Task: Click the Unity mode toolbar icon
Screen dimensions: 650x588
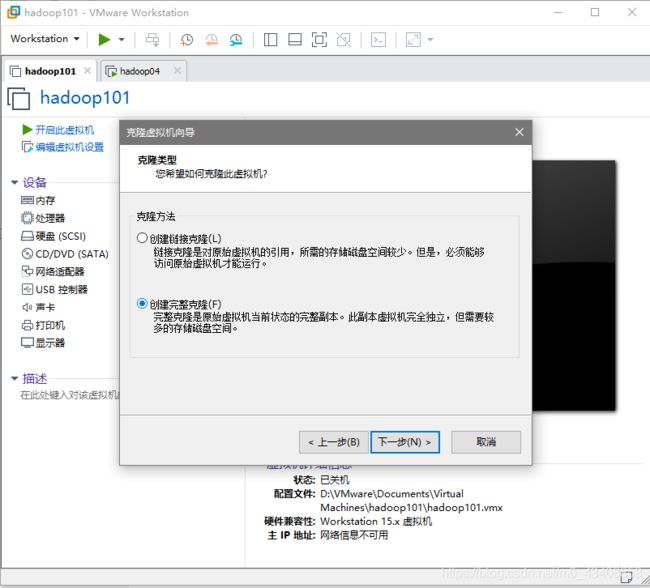Action: coord(343,40)
